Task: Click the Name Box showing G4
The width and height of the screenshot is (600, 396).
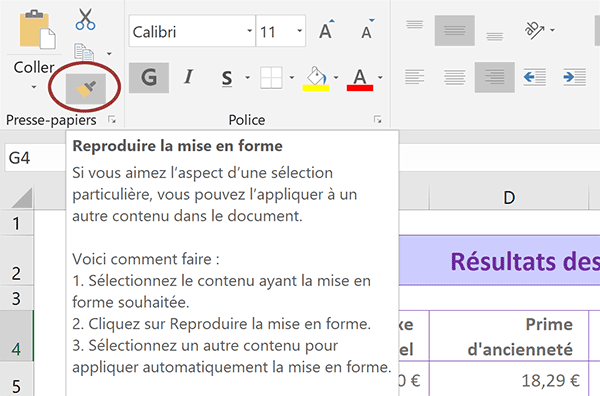Action: point(35,158)
